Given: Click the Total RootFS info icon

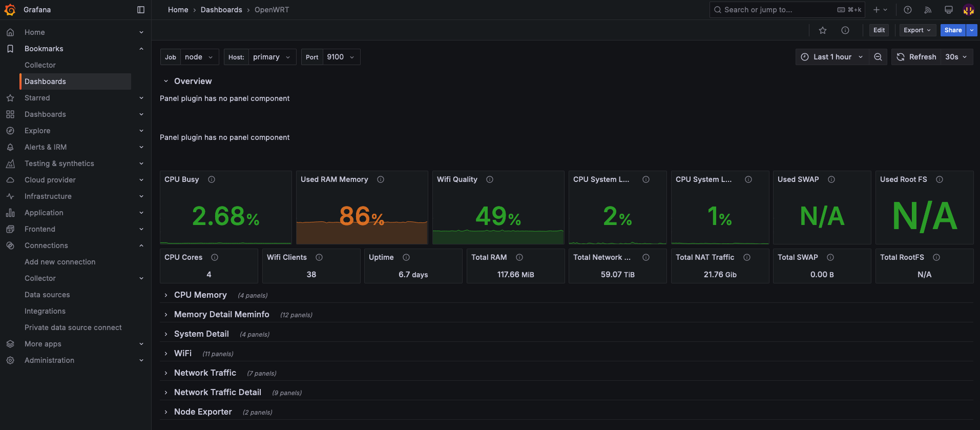Looking at the screenshot, I should tap(936, 257).
